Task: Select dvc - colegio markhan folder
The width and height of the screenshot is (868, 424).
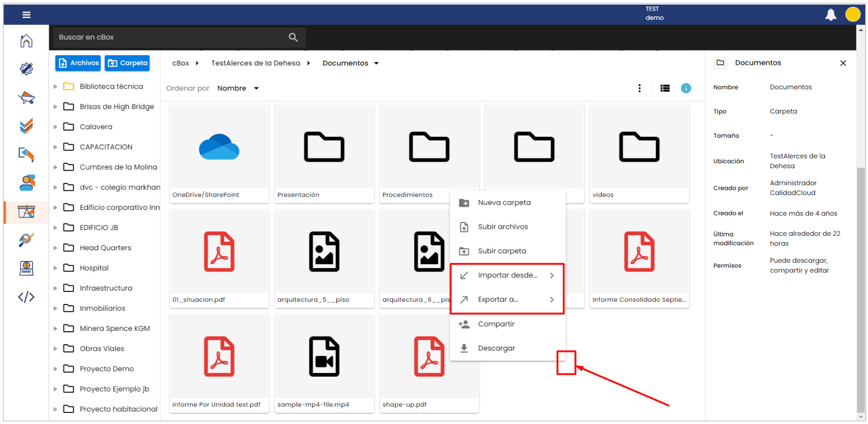Action: click(111, 187)
